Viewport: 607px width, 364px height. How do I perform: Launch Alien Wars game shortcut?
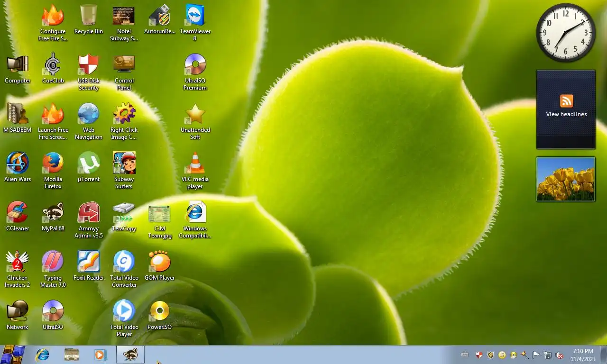(18, 168)
